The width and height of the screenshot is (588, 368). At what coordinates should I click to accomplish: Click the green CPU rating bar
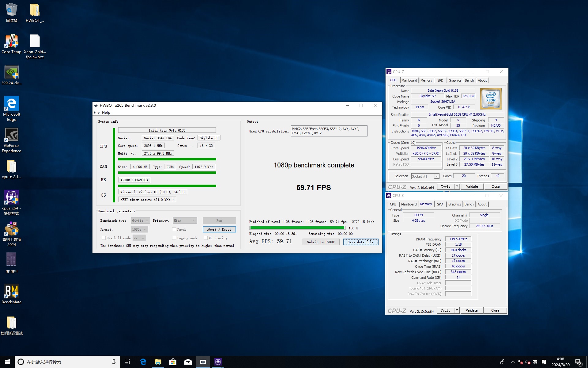[167, 159]
